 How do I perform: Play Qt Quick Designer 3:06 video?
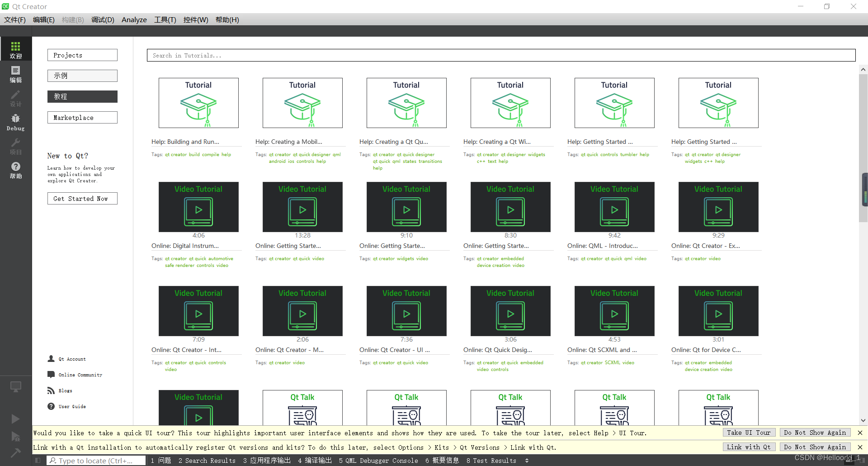pos(510,311)
